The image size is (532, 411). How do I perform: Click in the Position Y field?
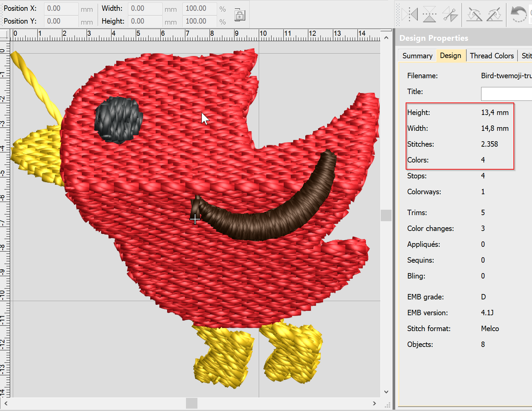[x=61, y=21]
